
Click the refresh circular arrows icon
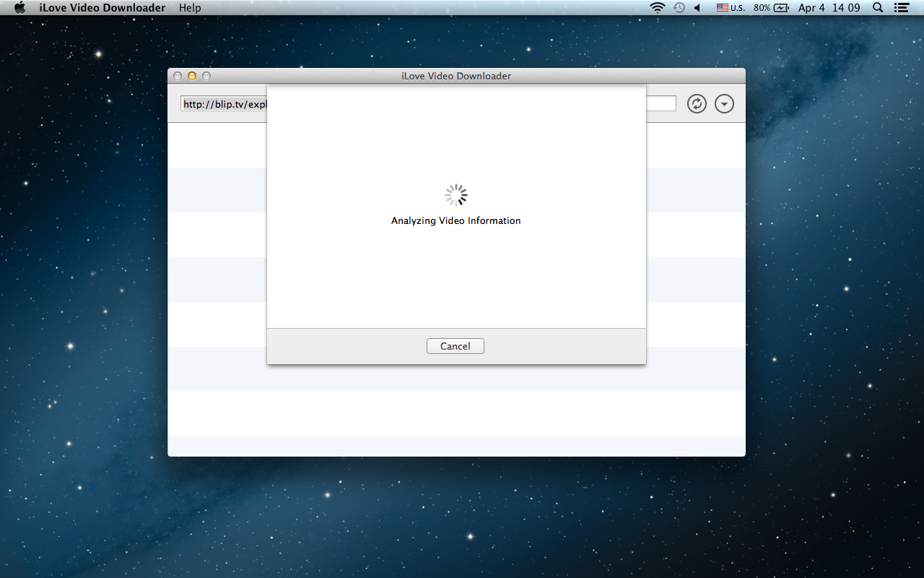697,104
